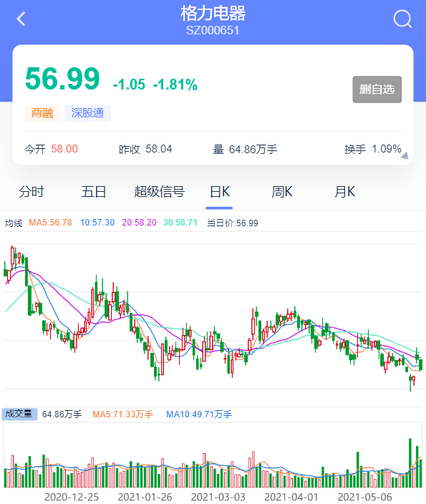This screenshot has width=426, height=504.
Task: Toggle the 成交量 indicator label
Action: pyautogui.click(x=19, y=414)
